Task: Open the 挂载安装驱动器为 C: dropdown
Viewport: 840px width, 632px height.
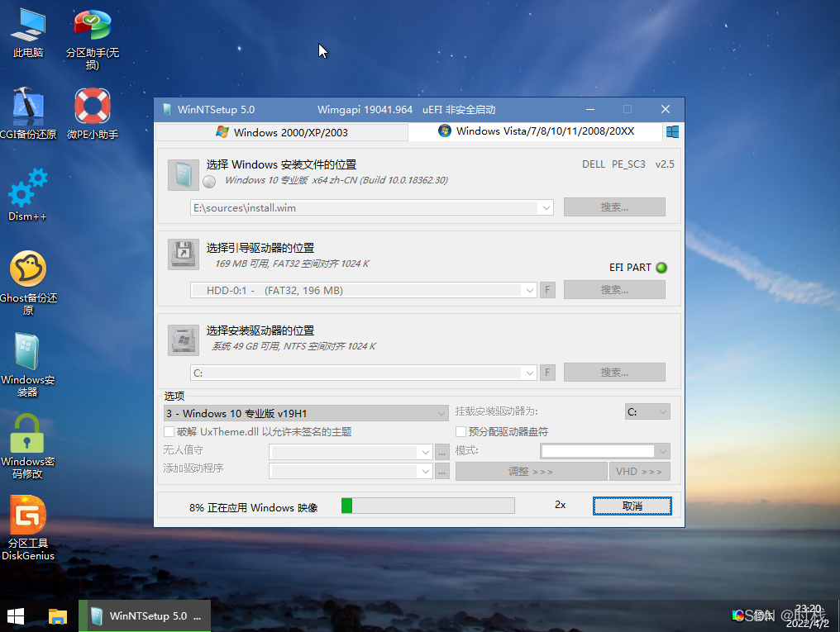Action: (x=647, y=411)
